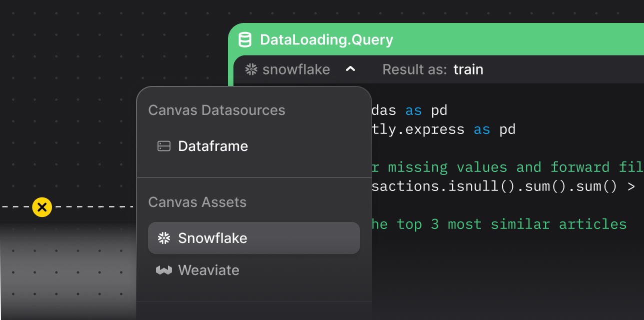Viewport: 644px width, 320px height.
Task: Click the Snowflake asset logo icon
Action: coord(164,238)
